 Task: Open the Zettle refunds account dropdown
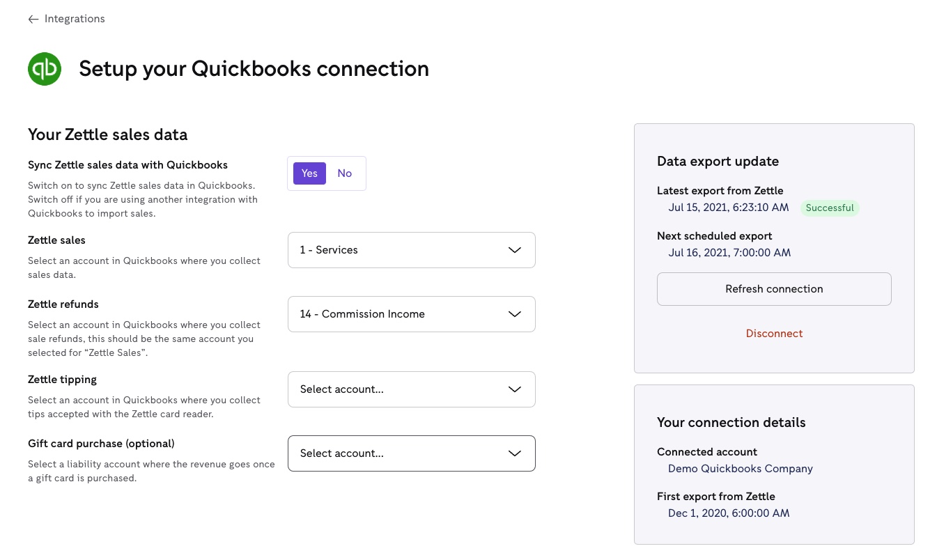click(x=411, y=314)
